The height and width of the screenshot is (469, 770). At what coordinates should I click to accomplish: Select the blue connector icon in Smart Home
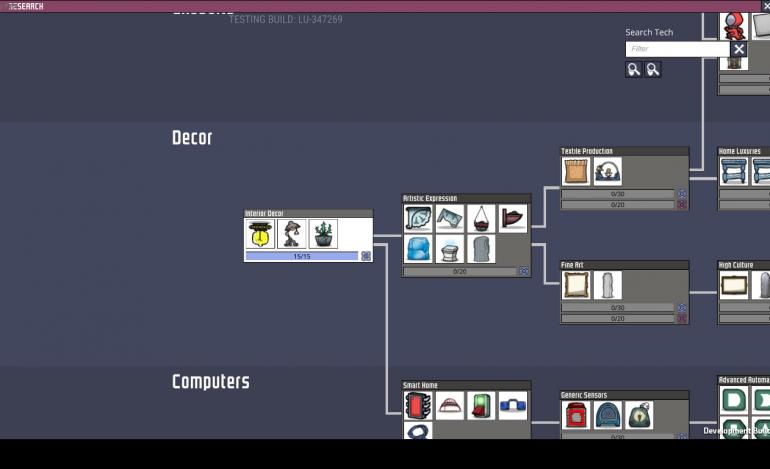click(x=512, y=406)
